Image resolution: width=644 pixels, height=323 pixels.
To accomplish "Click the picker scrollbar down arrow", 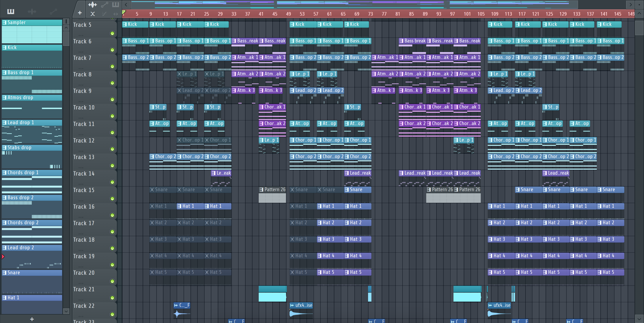I will [66, 311].
